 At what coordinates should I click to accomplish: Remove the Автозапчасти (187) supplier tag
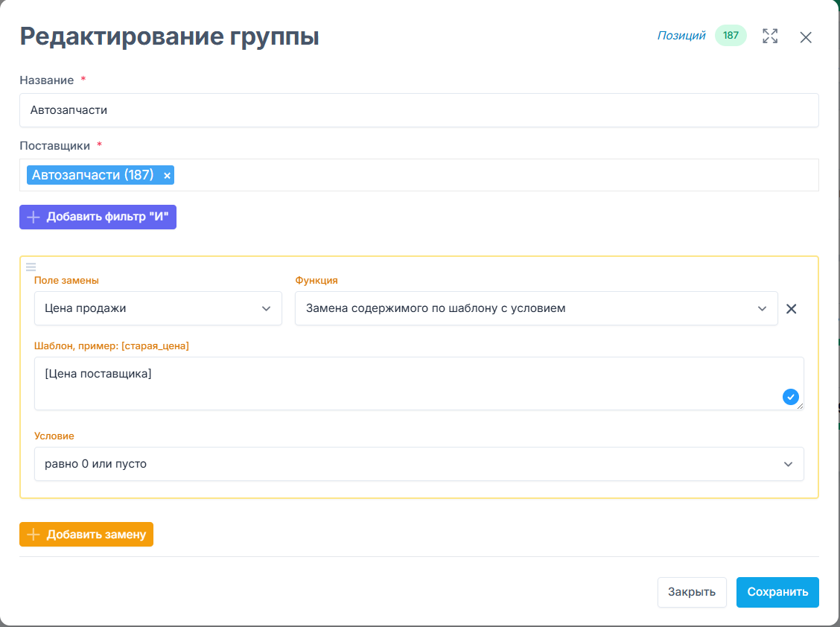click(168, 176)
